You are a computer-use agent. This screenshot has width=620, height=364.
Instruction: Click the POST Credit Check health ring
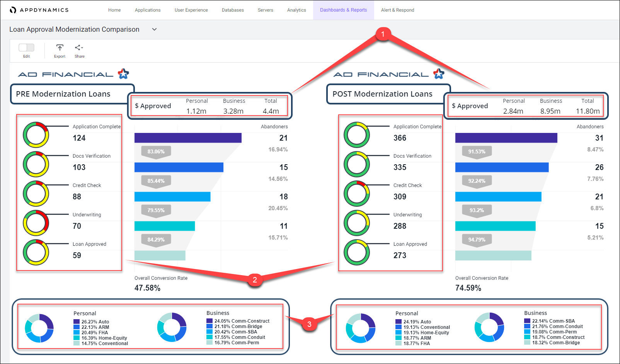tap(357, 194)
